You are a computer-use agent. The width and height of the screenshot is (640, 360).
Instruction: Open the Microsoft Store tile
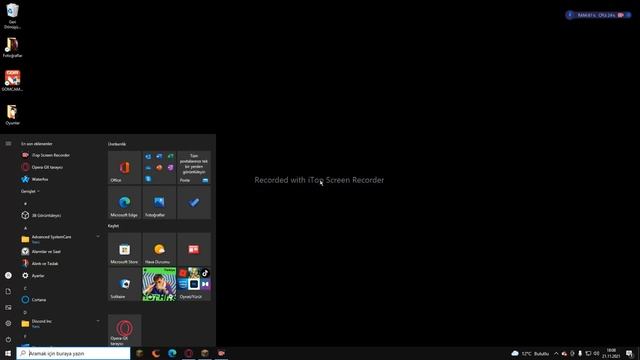(124, 249)
